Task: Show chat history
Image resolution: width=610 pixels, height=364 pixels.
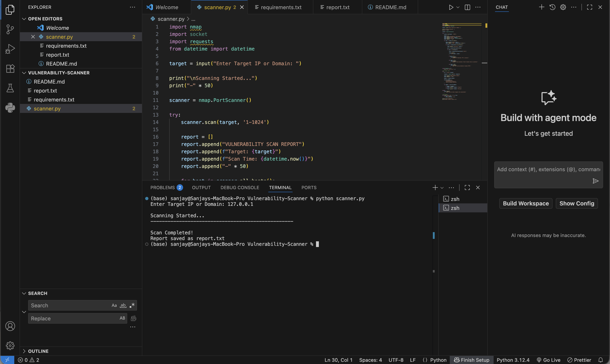Action: click(552, 7)
